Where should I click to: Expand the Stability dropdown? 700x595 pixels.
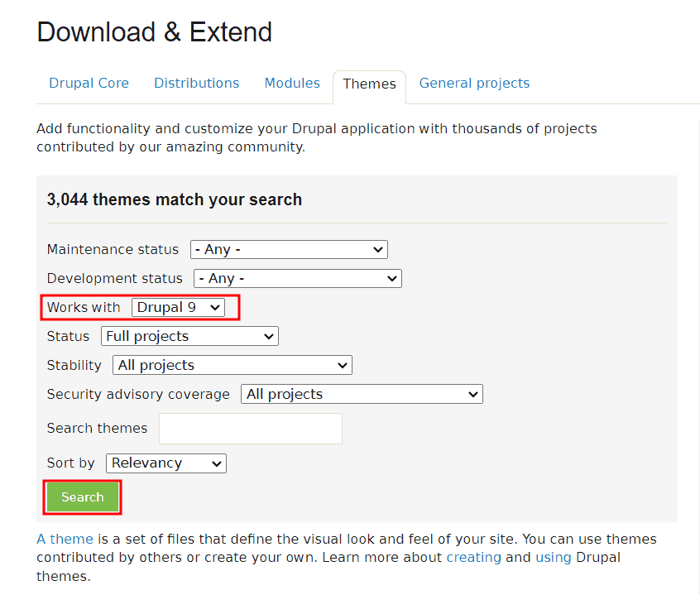coord(233,365)
